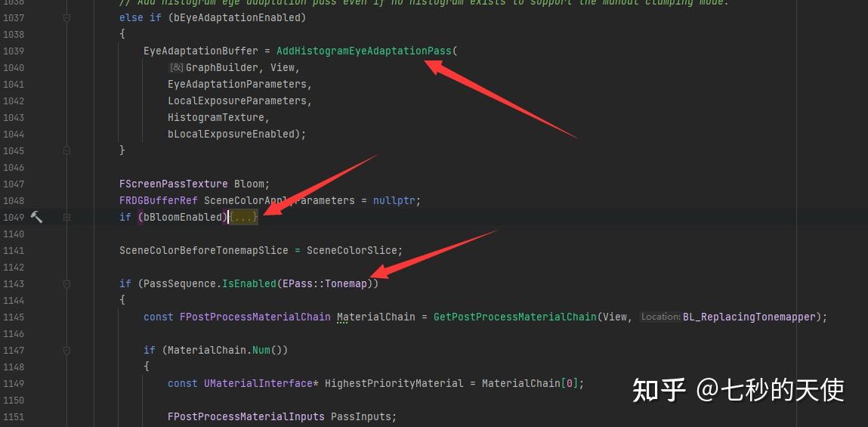Screen dimensions: 868x427
Task: Click line number 1143 in the gutter
Action: [x=14, y=283]
